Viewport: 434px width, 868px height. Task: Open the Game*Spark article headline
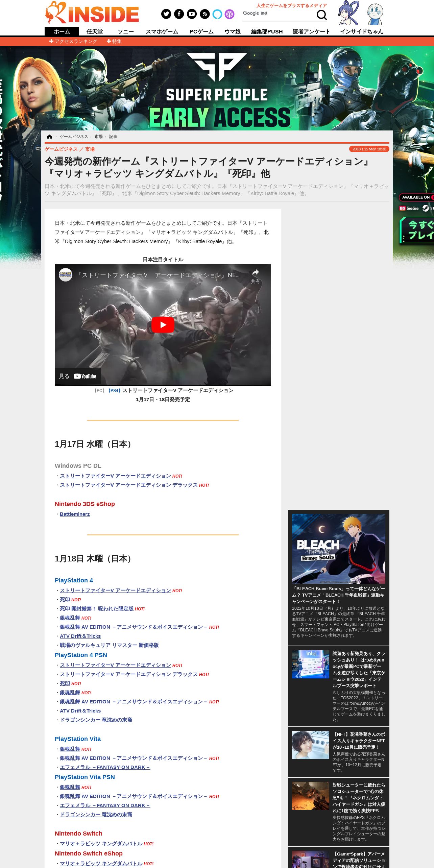point(359,860)
